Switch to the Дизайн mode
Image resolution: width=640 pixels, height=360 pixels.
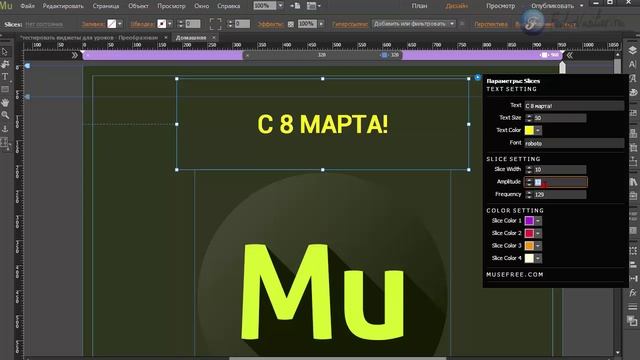tap(457, 6)
